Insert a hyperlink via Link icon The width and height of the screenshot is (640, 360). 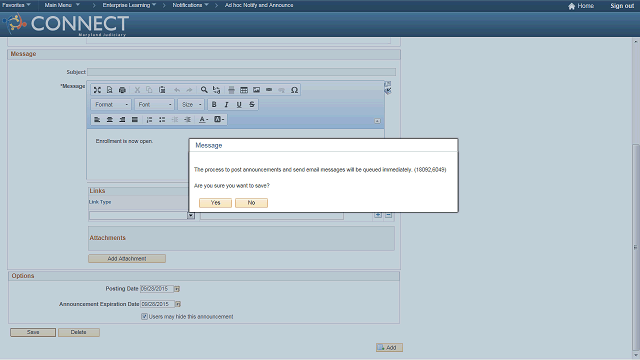point(269,90)
